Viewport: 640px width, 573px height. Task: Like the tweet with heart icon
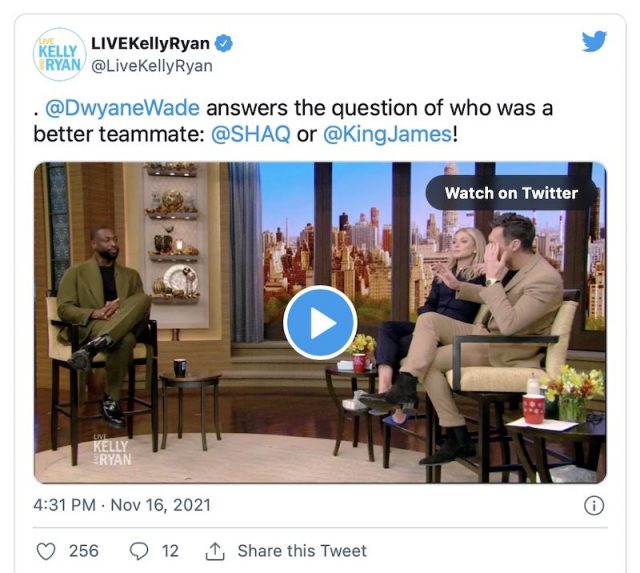[46, 551]
